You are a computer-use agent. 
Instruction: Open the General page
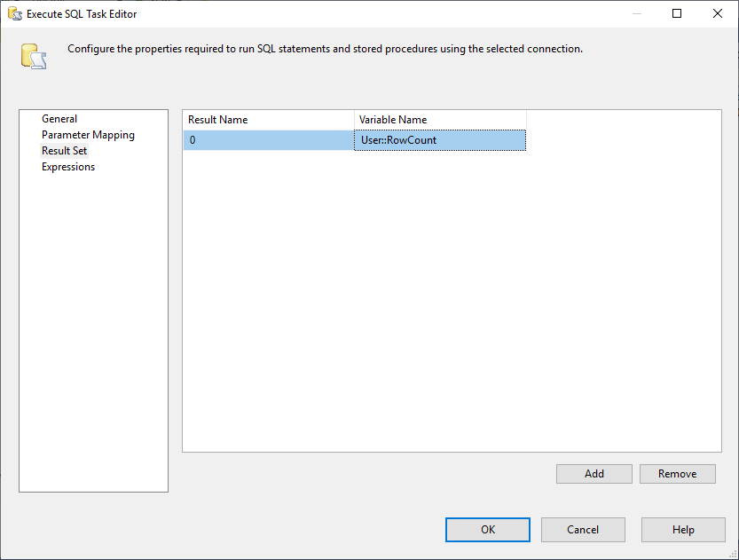[x=59, y=119]
